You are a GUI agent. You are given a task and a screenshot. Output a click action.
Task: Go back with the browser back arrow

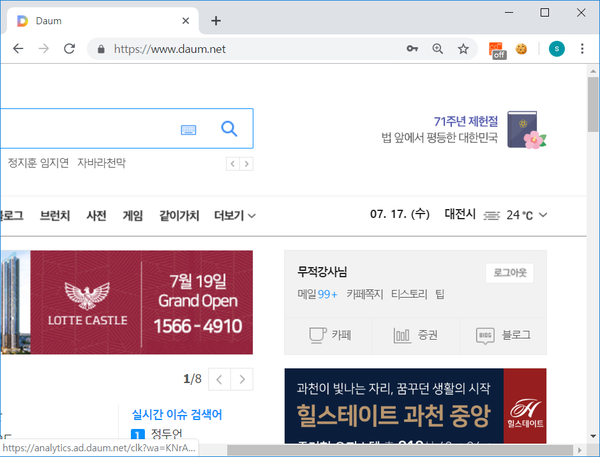tap(18, 49)
